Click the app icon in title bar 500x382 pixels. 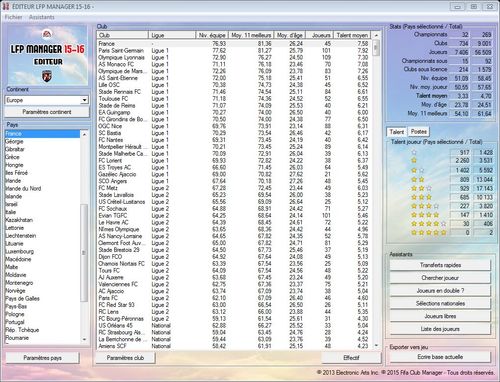6,6
